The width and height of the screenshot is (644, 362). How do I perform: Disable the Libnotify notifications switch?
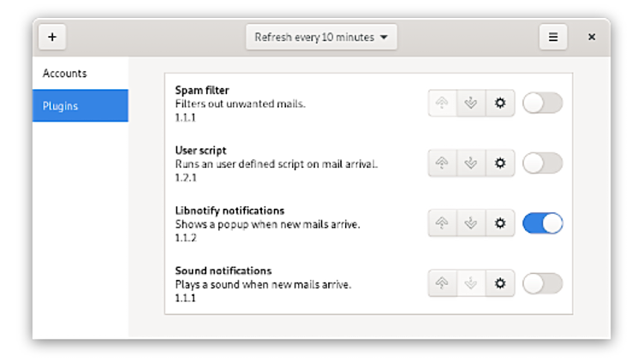pyautogui.click(x=542, y=223)
